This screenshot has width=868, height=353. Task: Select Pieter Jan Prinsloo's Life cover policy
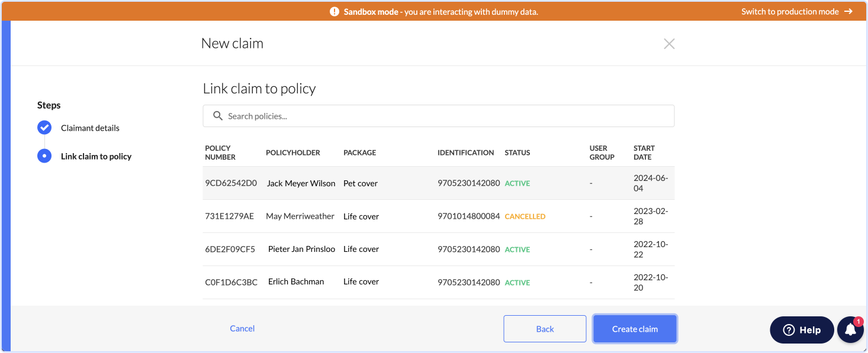pyautogui.click(x=439, y=250)
